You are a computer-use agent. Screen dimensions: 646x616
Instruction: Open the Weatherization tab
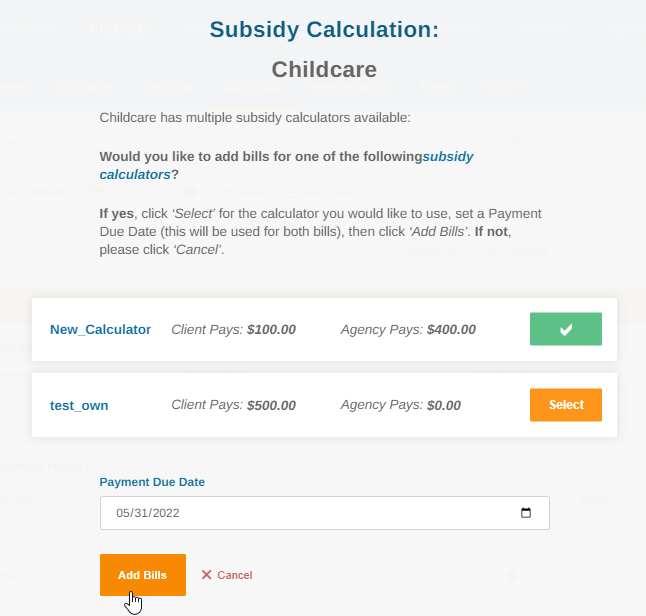pos(350,86)
